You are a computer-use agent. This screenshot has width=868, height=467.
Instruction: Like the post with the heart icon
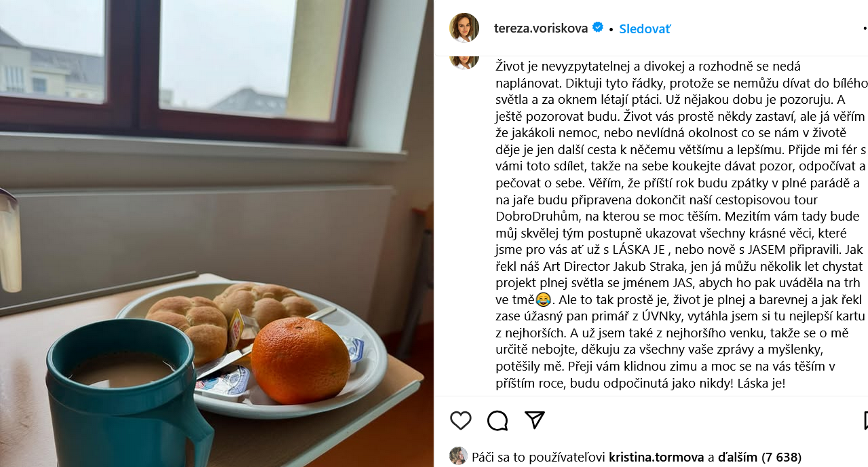(x=461, y=421)
